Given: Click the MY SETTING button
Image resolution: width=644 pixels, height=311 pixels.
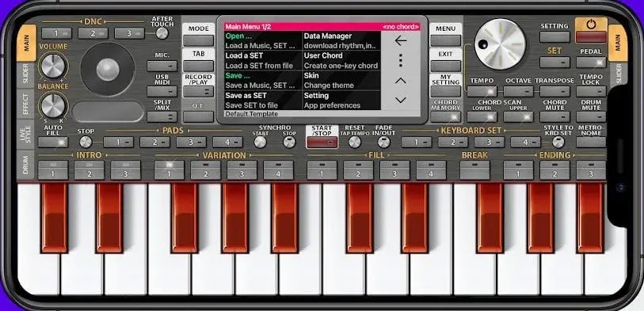Looking at the screenshot, I should click(x=446, y=91).
